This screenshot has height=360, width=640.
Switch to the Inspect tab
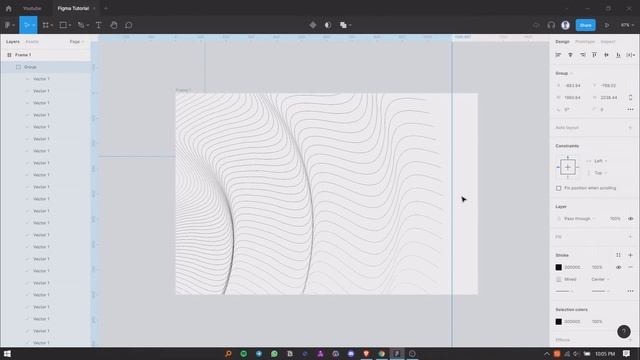click(607, 42)
